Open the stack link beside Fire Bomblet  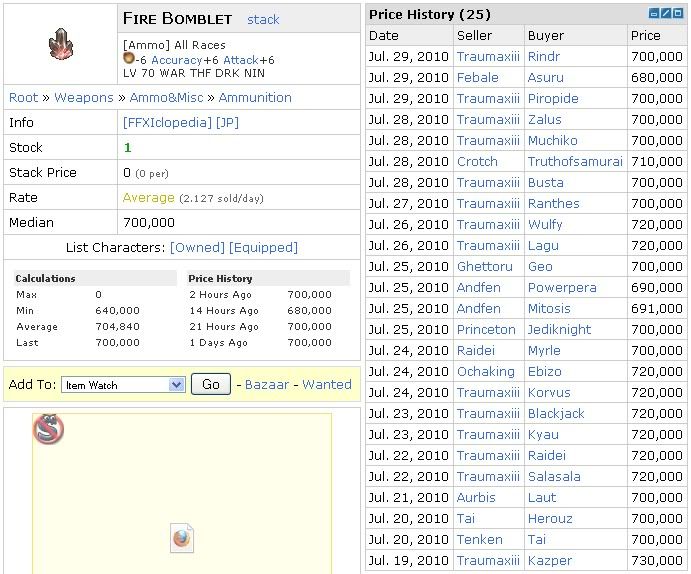tap(263, 19)
